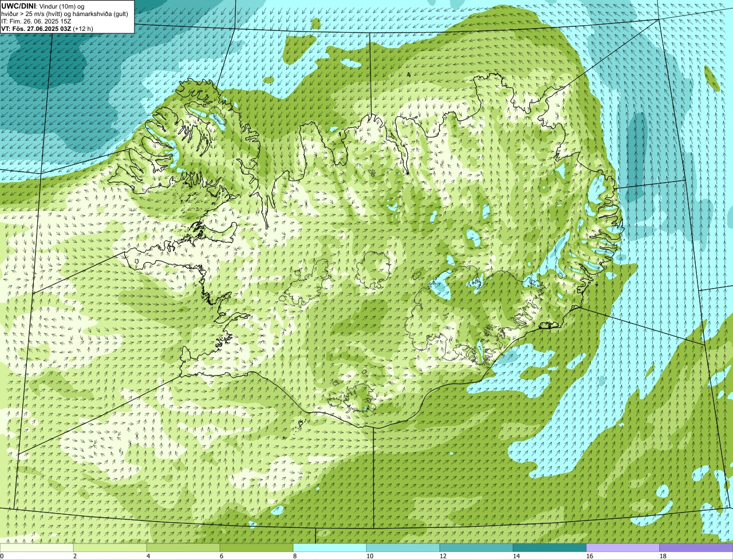Click the '6' tick label on the color scale
This screenshot has height=560, width=733.
click(222, 556)
